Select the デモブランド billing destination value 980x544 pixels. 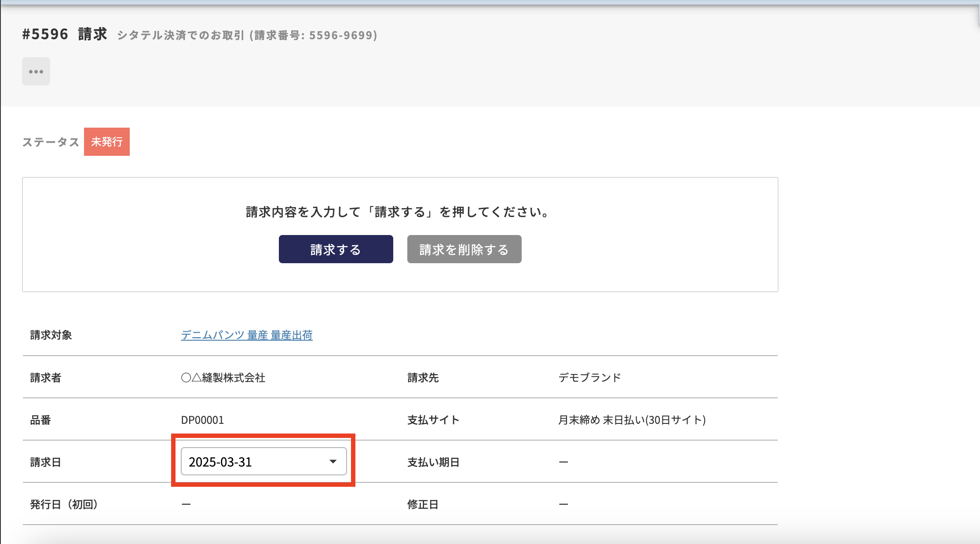(589, 378)
